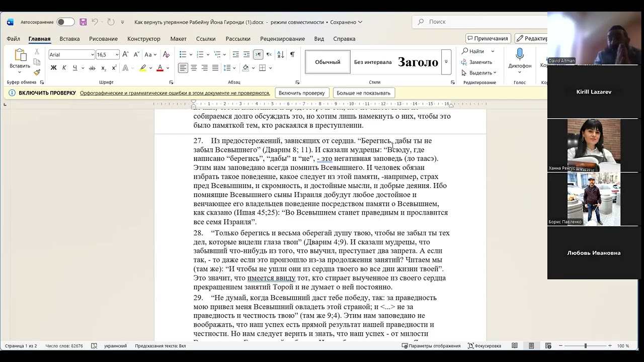Screen dimensions: 644x362
Task: Toggle right-to-left text direction
Action: coord(269,54)
